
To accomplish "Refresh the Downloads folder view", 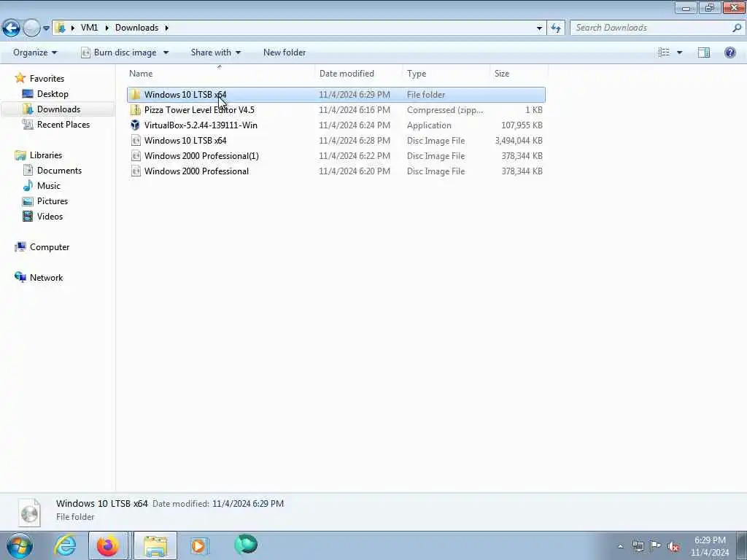I will click(x=556, y=28).
